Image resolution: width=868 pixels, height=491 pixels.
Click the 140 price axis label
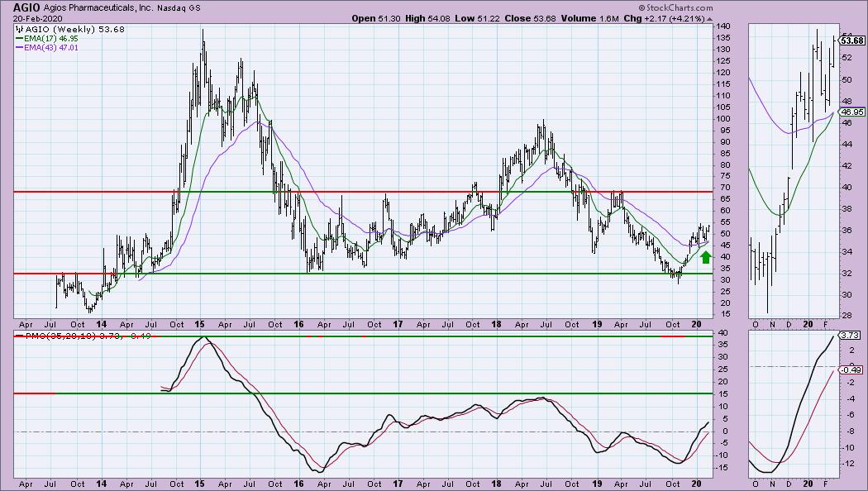[724, 26]
